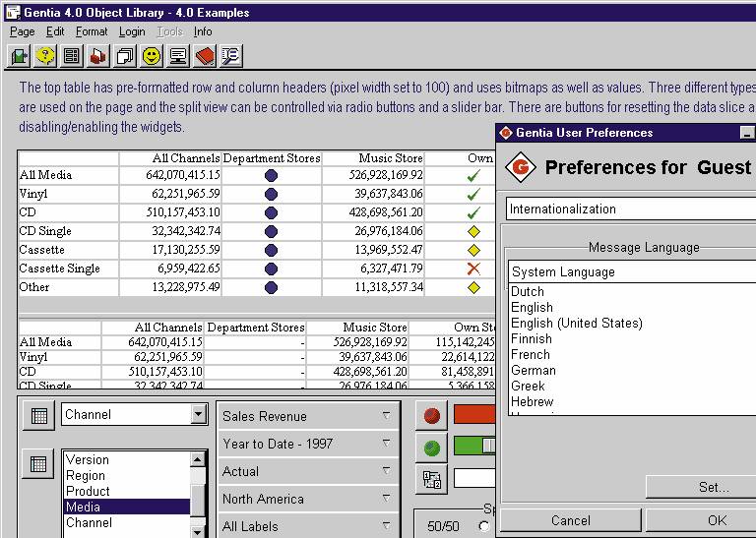Click the green ball button

coord(431,448)
